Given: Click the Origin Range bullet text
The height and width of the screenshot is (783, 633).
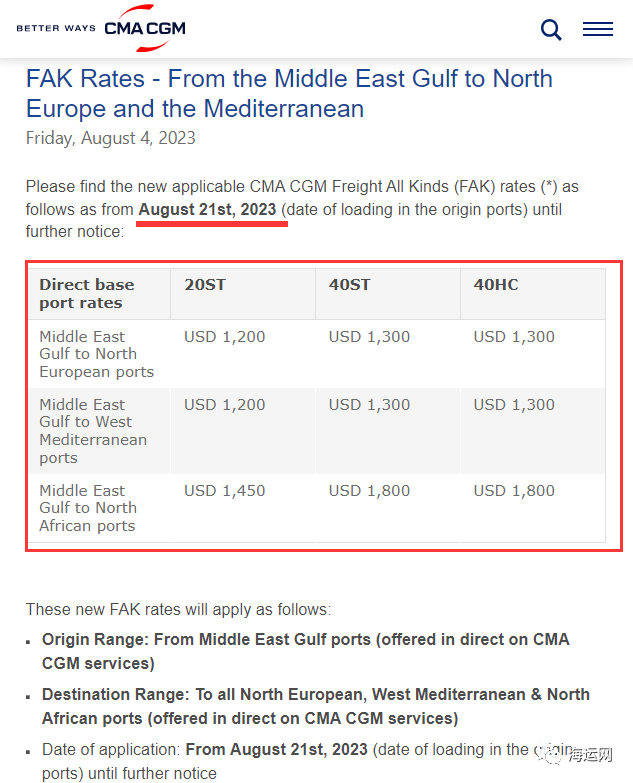Looking at the screenshot, I should [x=305, y=651].
